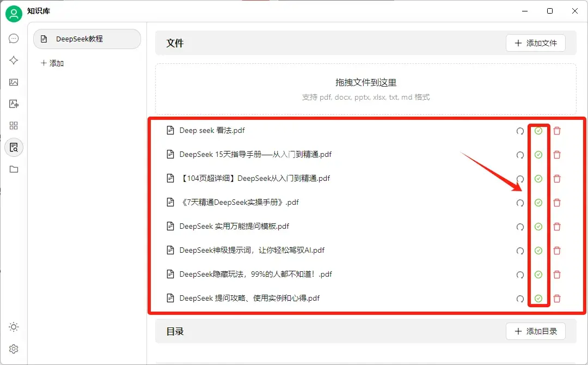Delete Deep seek 看法.pdf
The height and width of the screenshot is (365, 588).
coord(558,131)
